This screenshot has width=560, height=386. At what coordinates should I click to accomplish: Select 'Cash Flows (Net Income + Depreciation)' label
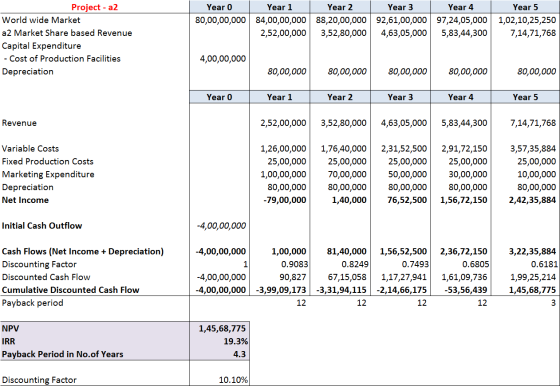82,251
